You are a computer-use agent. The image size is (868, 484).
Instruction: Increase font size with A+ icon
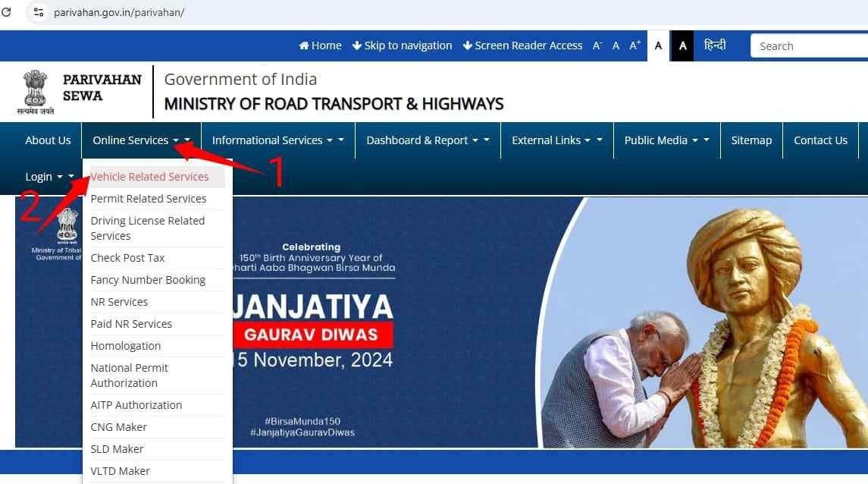point(635,46)
